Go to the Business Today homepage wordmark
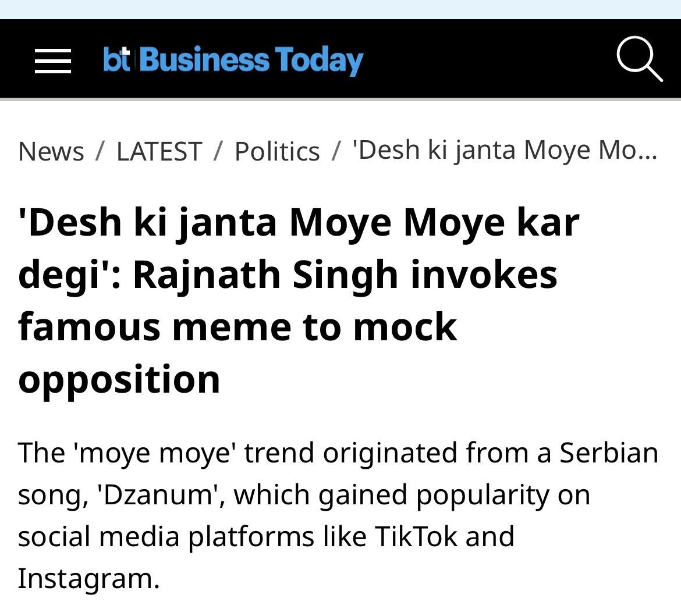The width and height of the screenshot is (681, 616). pos(251,60)
